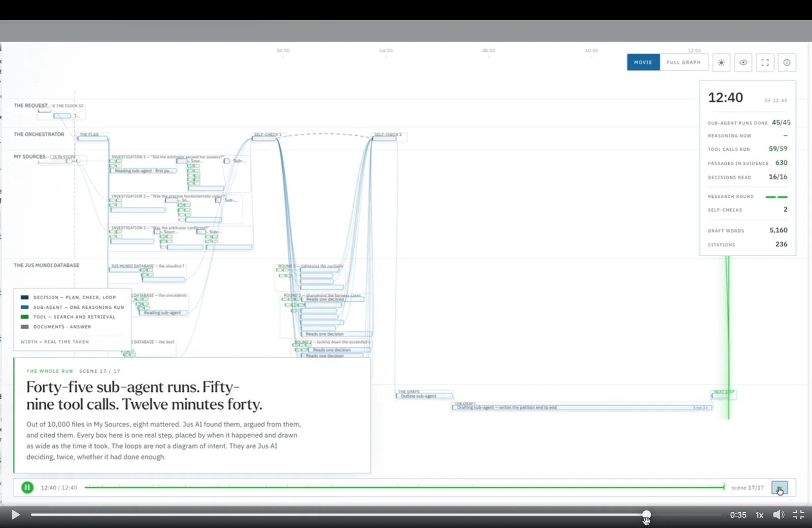Click the '236' citations value
This screenshot has height=528, width=812.
[x=781, y=244]
